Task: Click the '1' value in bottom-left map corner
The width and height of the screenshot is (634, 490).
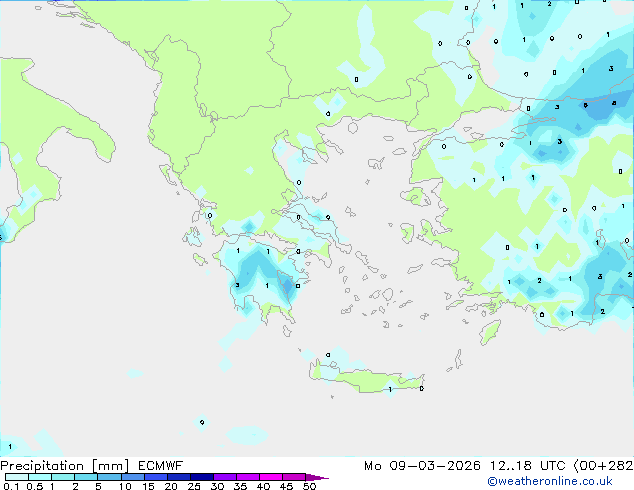Action: tap(10, 447)
